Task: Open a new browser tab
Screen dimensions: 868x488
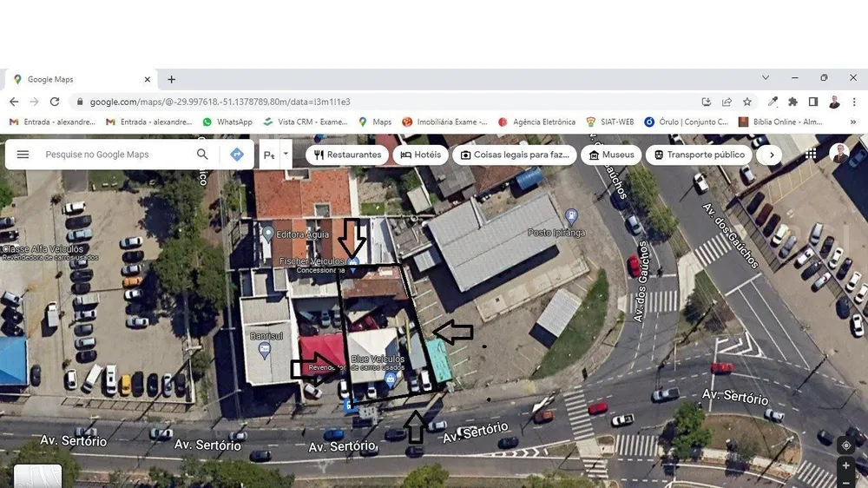Action: point(172,79)
